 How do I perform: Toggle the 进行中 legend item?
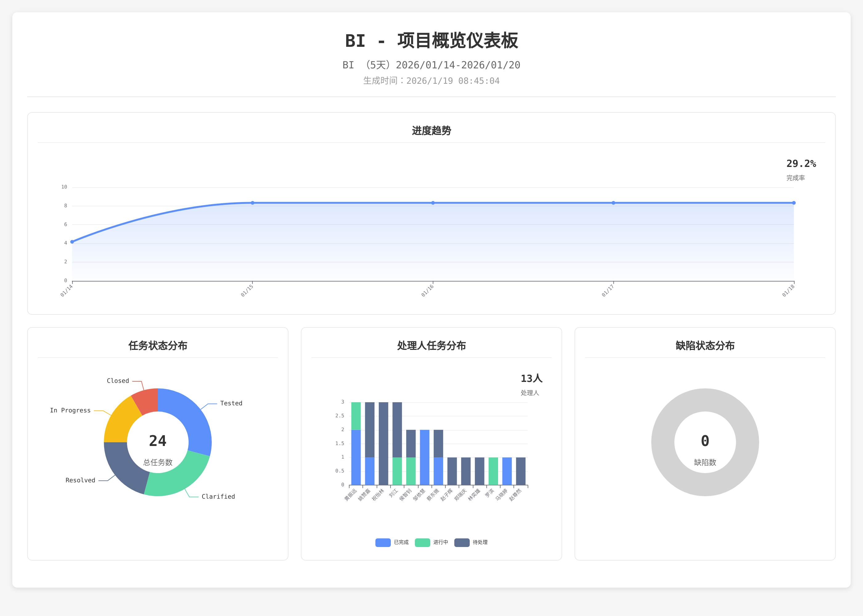coord(431,542)
